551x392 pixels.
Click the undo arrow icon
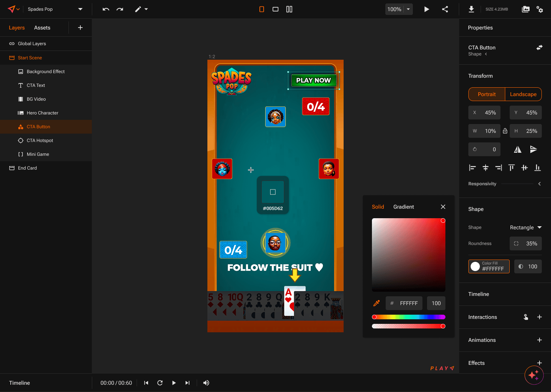106,9
